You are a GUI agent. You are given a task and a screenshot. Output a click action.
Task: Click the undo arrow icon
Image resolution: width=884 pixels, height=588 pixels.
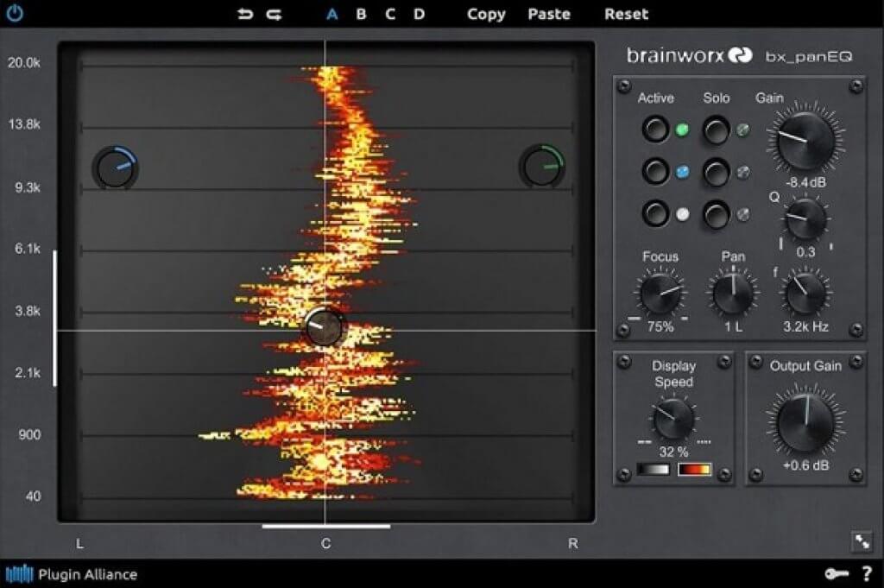tap(244, 13)
